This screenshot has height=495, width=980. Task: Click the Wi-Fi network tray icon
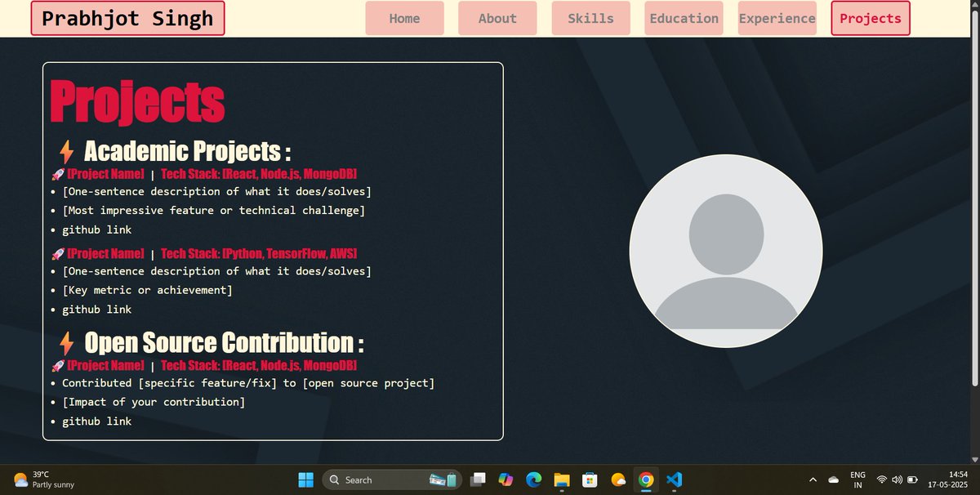pos(882,479)
